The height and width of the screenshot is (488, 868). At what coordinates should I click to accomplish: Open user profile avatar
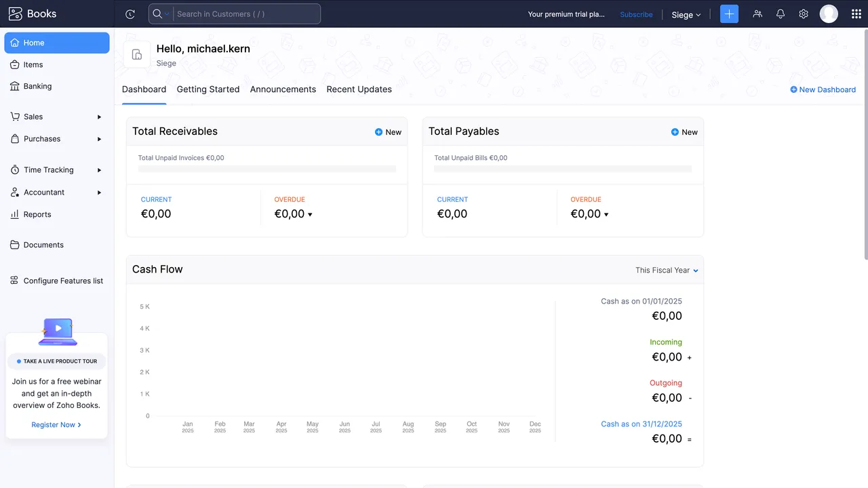829,14
